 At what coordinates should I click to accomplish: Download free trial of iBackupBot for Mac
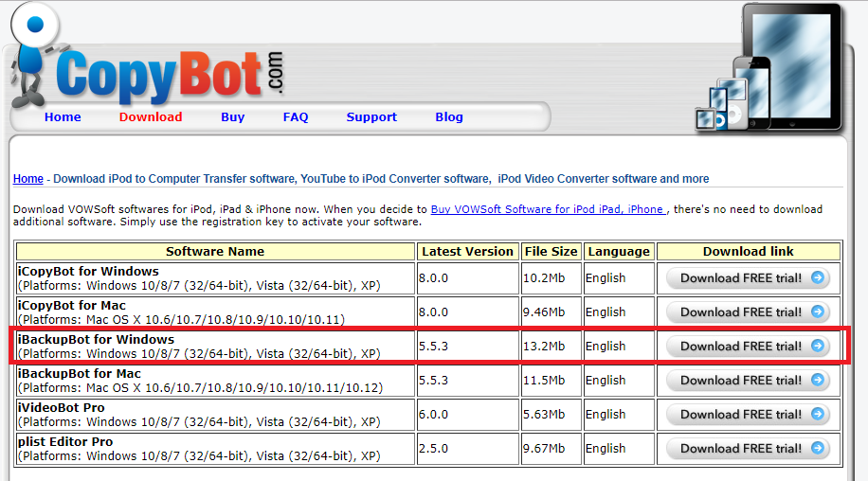[748, 381]
